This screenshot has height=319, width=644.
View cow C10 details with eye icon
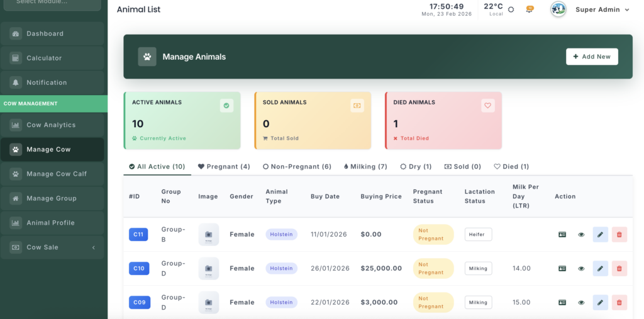point(581,269)
